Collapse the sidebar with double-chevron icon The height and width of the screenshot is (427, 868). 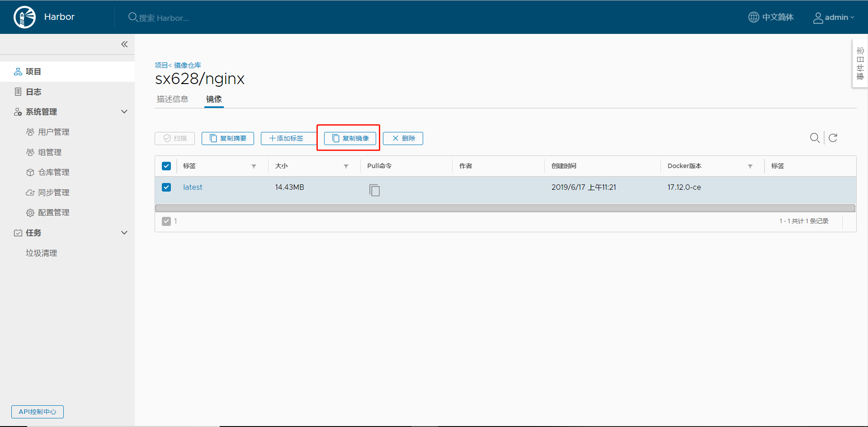pos(124,44)
